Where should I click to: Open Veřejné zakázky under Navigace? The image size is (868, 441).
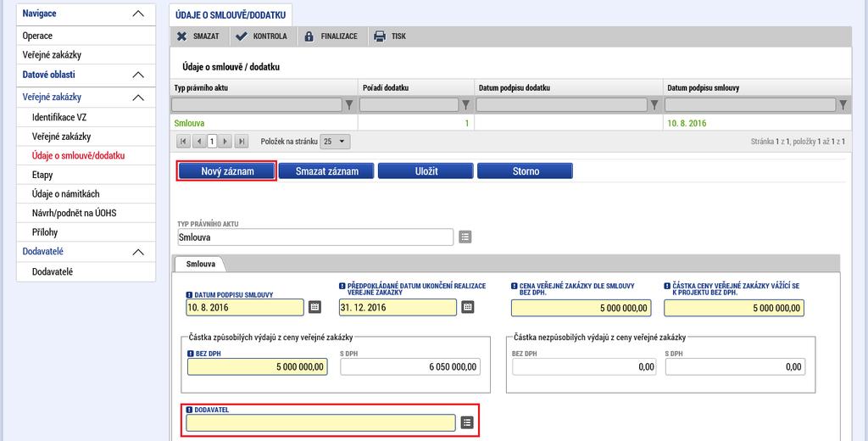(86, 55)
